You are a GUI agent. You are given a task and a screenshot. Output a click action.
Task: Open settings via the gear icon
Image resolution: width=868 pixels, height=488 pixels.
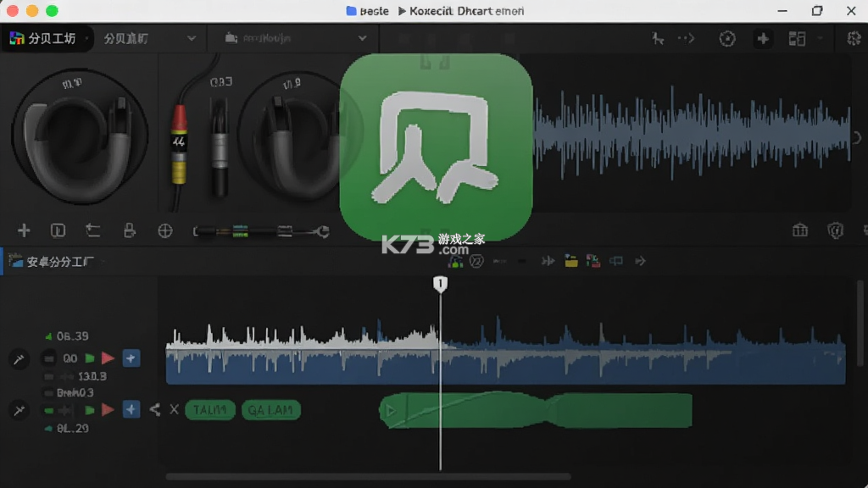point(854,38)
